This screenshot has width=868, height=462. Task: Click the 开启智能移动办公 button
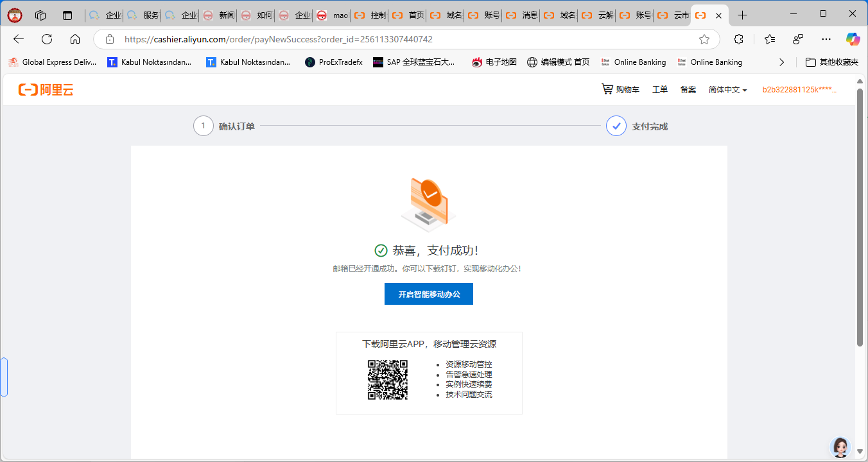click(x=428, y=294)
